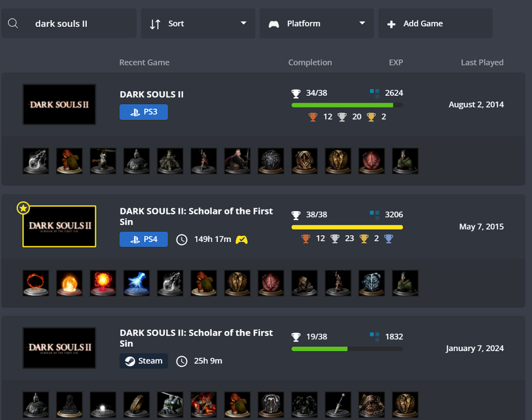Open the Steam Scholar of the First Sin thumbnail

(x=59, y=348)
